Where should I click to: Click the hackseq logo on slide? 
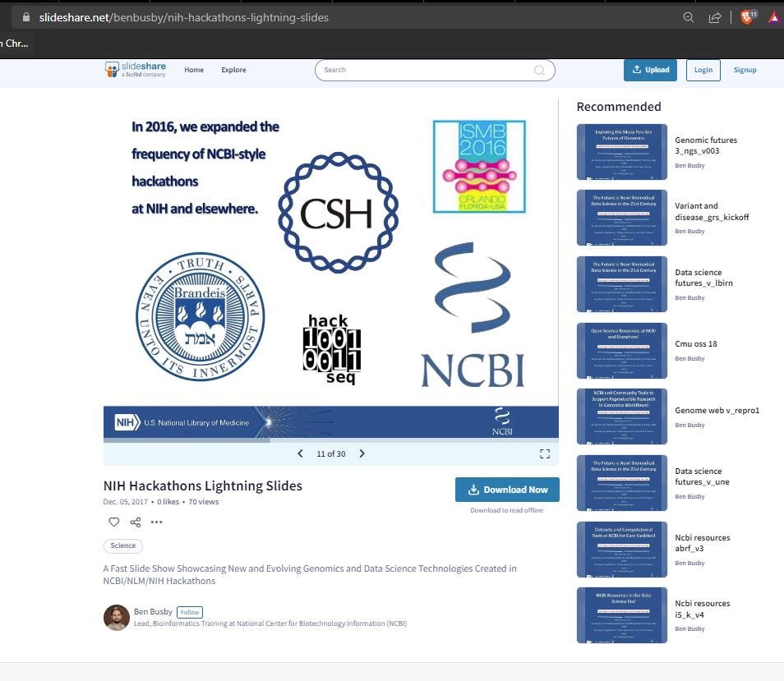pos(331,349)
